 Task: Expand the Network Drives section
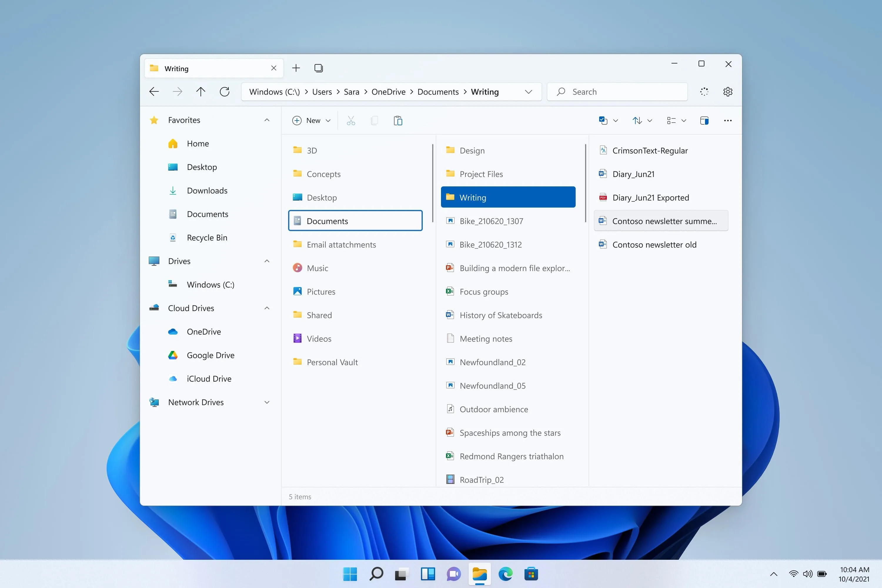pyautogui.click(x=267, y=402)
